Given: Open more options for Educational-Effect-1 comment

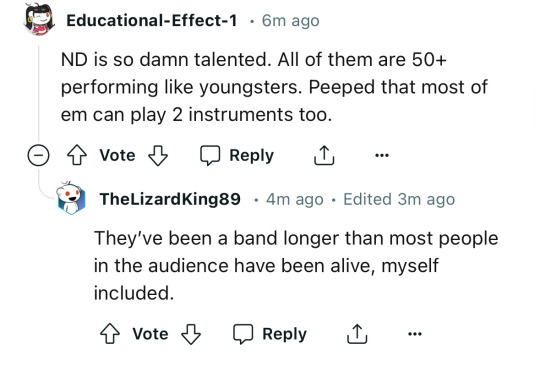Looking at the screenshot, I should [382, 155].
